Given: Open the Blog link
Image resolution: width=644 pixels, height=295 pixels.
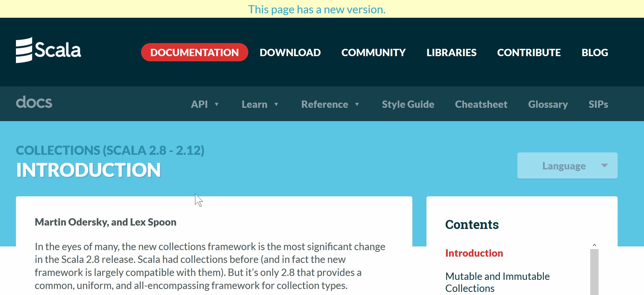Looking at the screenshot, I should pos(595,52).
